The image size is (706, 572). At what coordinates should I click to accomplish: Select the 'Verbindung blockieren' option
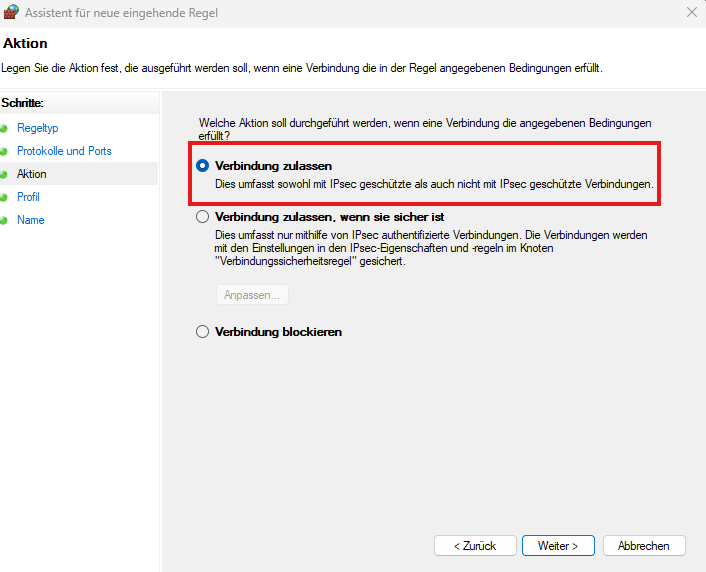point(203,332)
